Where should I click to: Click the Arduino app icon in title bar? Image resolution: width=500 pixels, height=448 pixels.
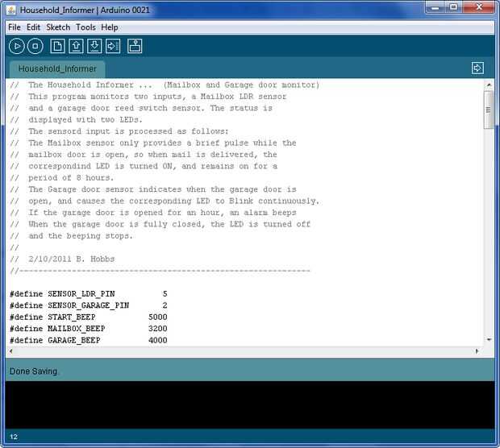(x=11, y=10)
